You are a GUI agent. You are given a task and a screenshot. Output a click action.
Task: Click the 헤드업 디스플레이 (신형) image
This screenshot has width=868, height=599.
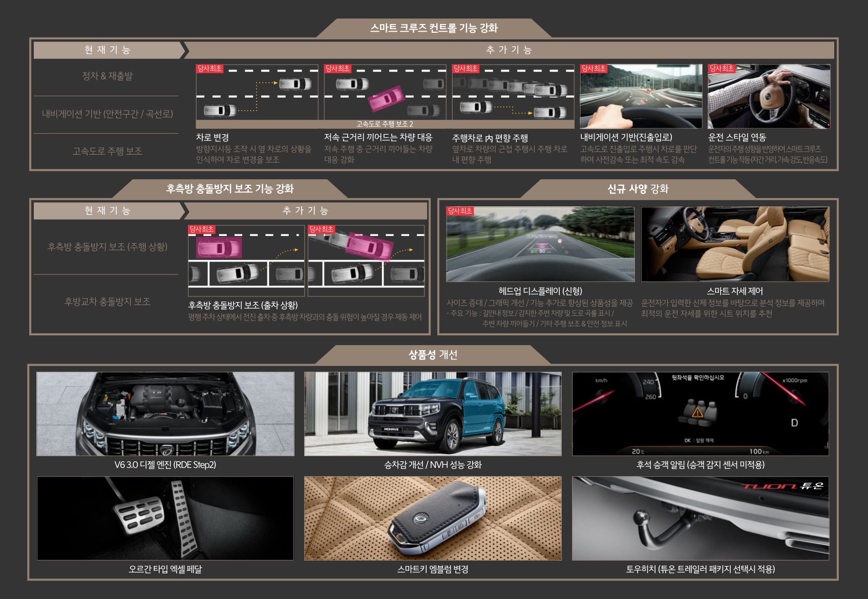(540, 244)
